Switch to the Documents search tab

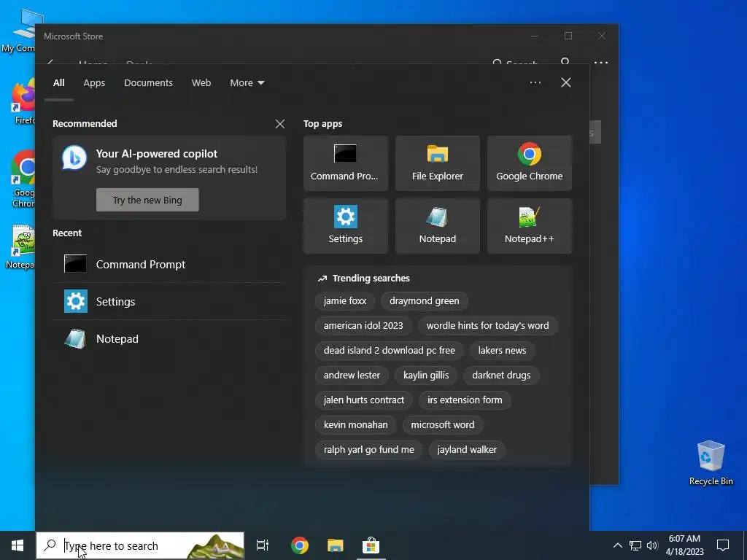coord(149,83)
